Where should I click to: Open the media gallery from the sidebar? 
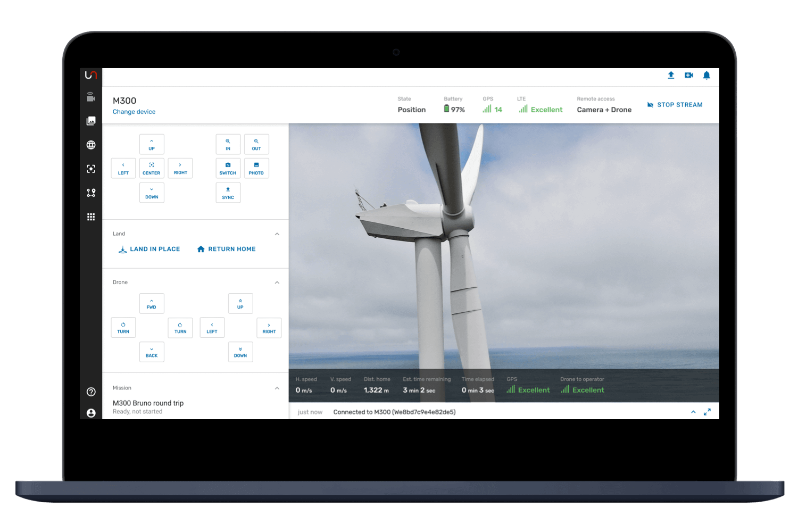(x=90, y=121)
